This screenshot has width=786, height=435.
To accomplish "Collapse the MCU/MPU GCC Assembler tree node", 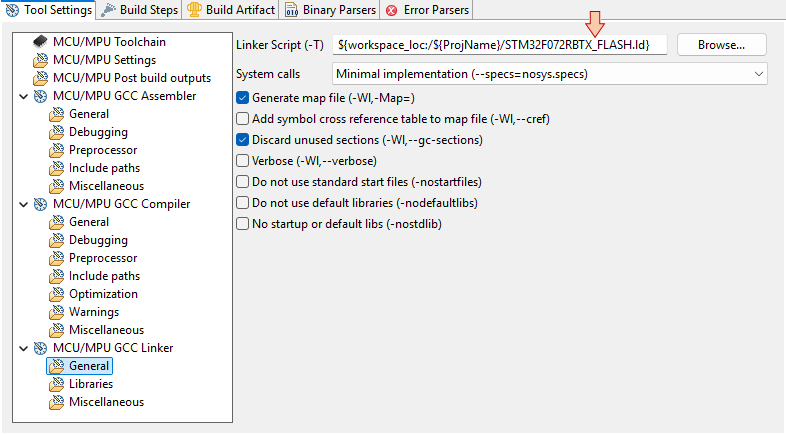I will [23, 96].
